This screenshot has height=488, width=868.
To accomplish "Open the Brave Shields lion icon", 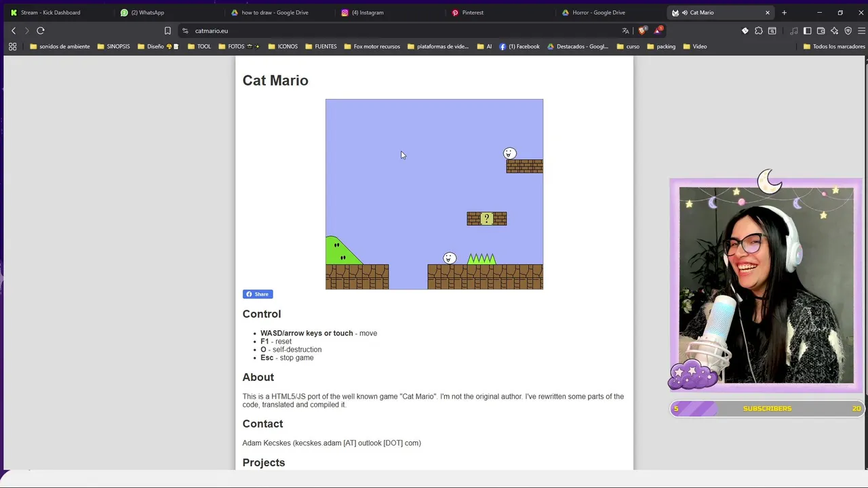I will click(x=642, y=30).
